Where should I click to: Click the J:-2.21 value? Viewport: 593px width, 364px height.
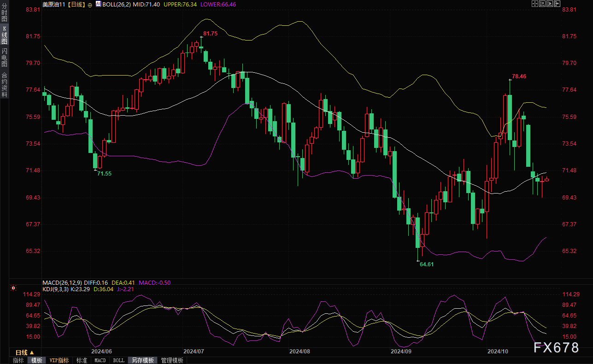coord(124,289)
